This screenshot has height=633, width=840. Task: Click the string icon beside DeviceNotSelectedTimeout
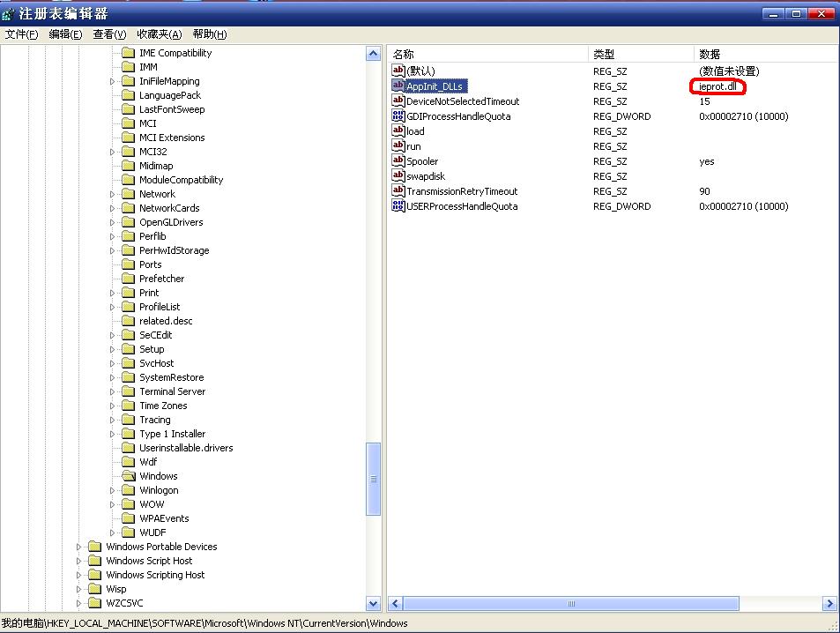[398, 101]
